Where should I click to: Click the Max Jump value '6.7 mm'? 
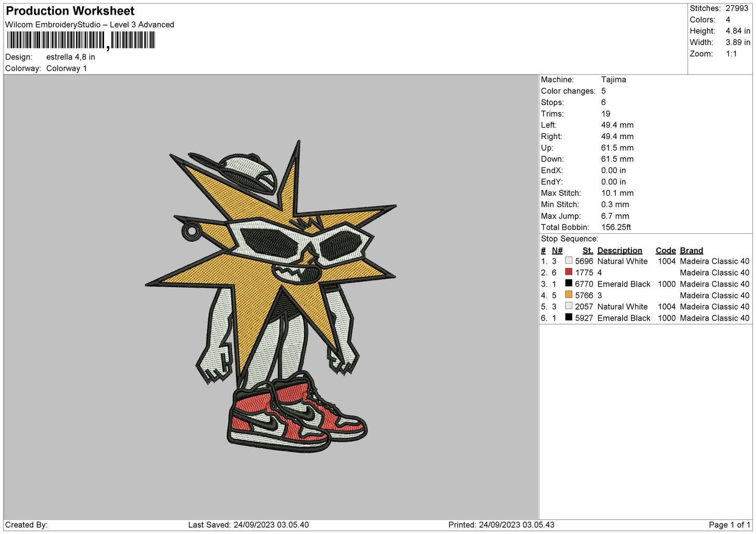pyautogui.click(x=615, y=216)
